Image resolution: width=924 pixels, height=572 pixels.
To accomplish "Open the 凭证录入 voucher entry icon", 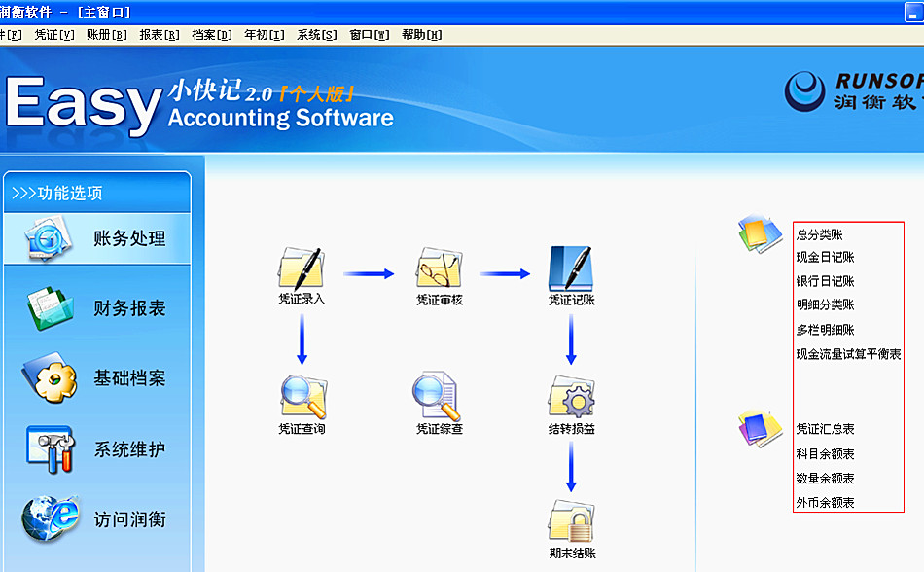I will click(x=302, y=268).
